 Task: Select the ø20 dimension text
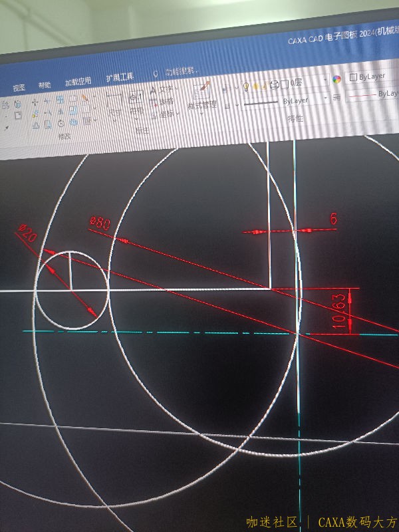[27, 233]
